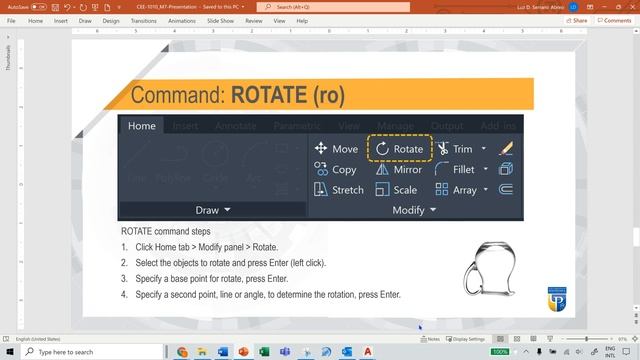
Task: Toggle the AutoSave switch
Action: [38, 7]
